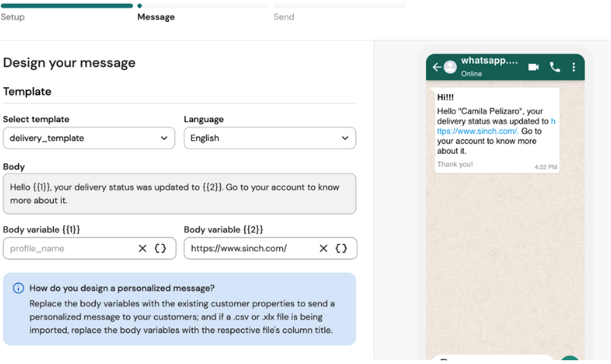
Task: Click the profile_name input field
Action: click(x=68, y=248)
